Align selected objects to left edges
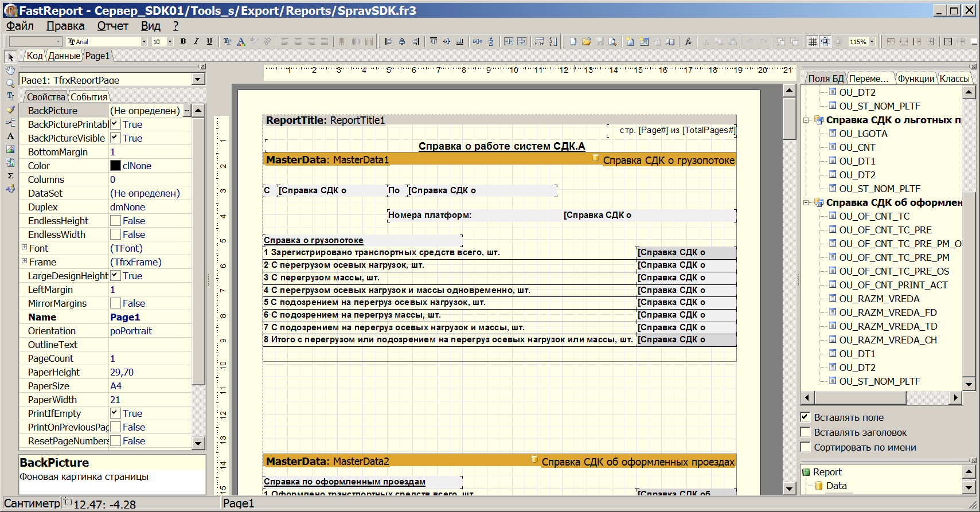The height and width of the screenshot is (512, 980). [x=389, y=41]
